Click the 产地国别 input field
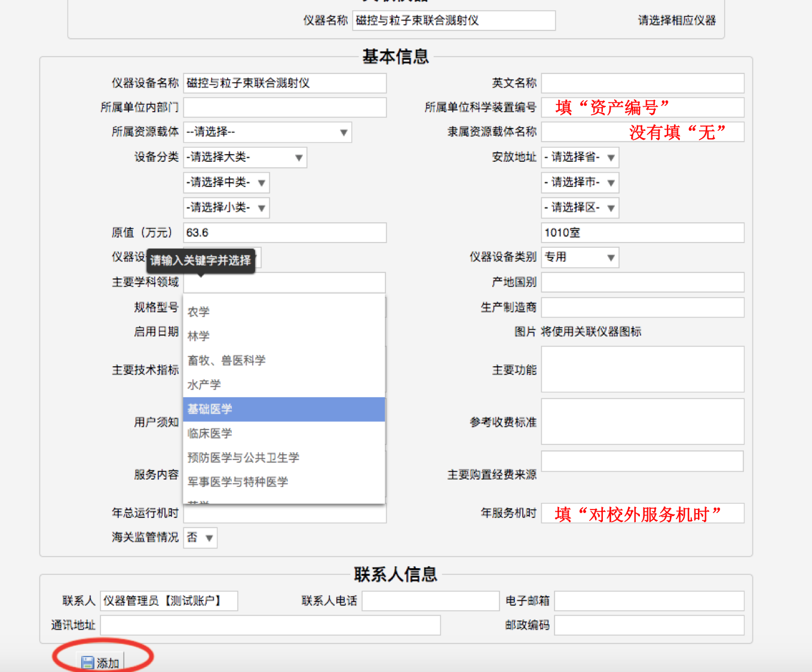The width and height of the screenshot is (812, 672). coord(643,283)
